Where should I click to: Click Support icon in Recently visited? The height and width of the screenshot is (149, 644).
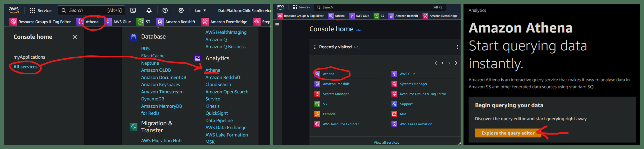(394, 104)
